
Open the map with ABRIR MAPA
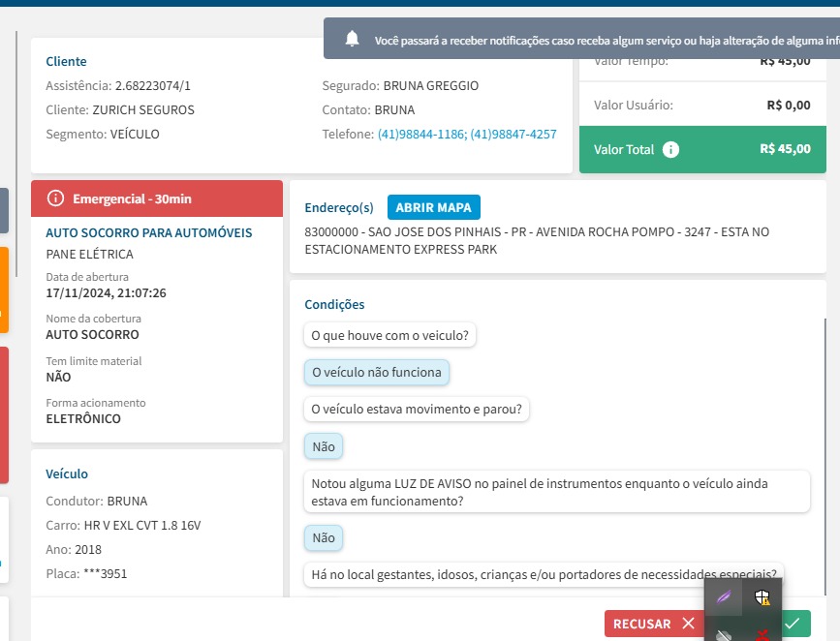(434, 207)
